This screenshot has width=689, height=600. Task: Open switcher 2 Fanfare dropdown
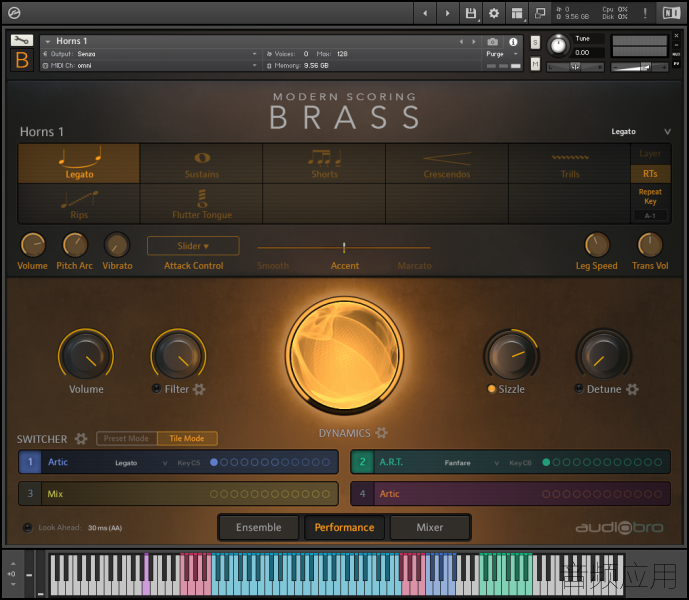tap(472, 463)
